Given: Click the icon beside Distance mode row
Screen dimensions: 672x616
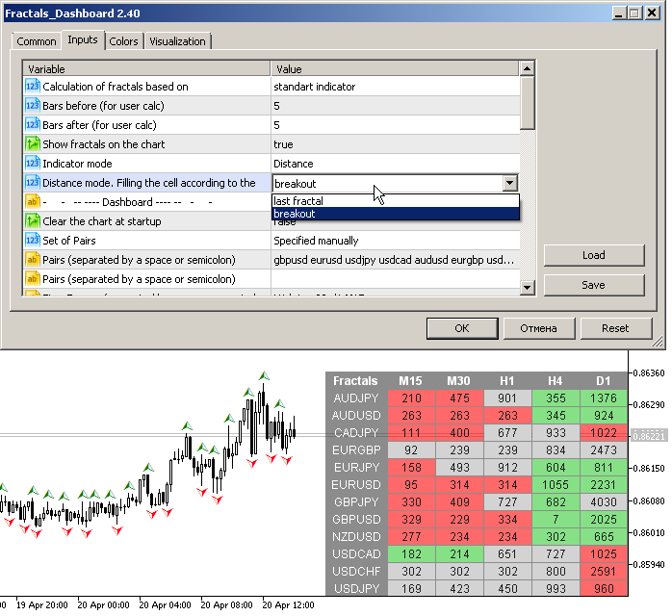Looking at the screenshot, I should 33,183.
